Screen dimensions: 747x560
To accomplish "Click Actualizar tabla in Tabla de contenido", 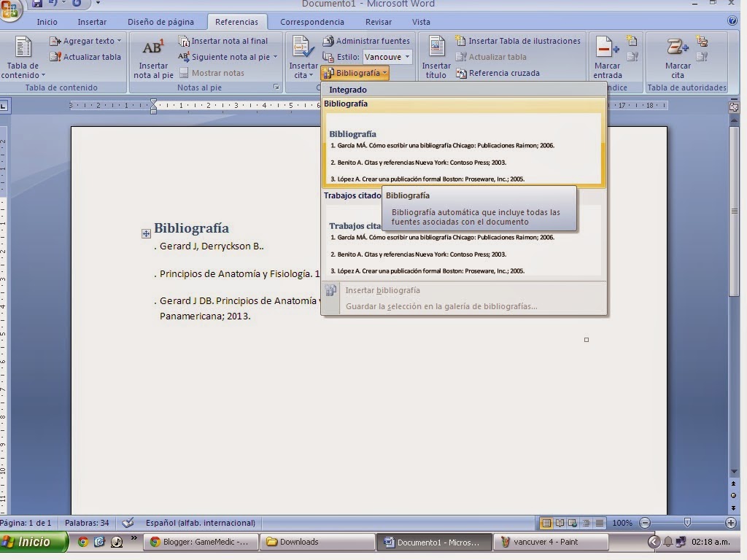I will [x=86, y=57].
